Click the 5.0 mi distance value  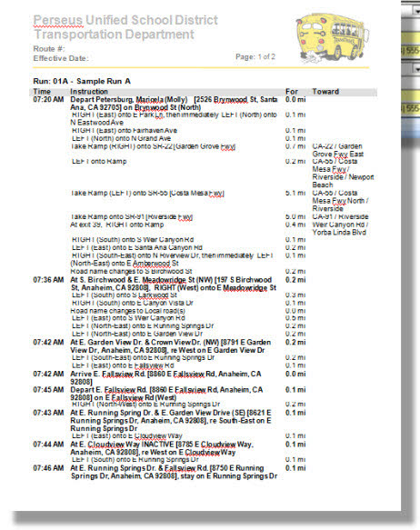tap(295, 216)
